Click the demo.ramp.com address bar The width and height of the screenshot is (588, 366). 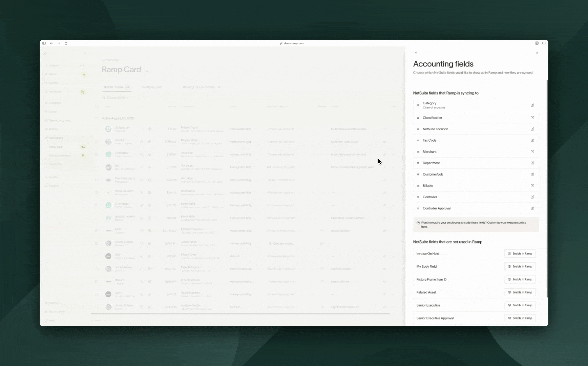292,43
